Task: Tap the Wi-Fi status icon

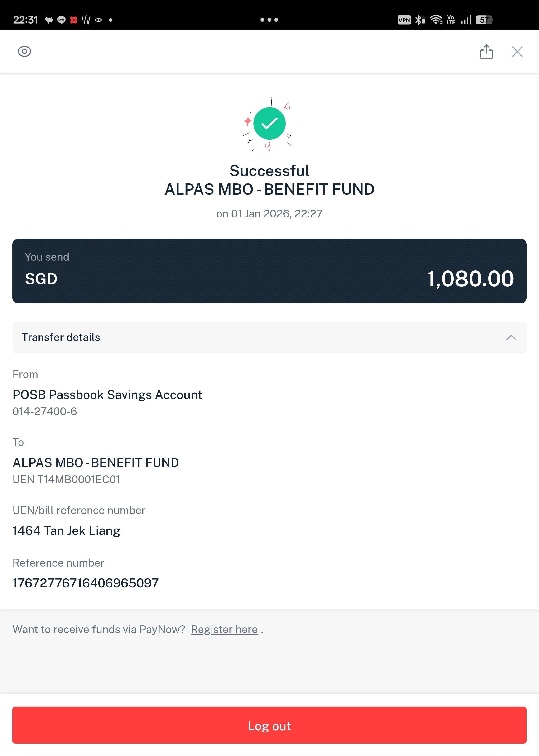Action: (x=436, y=20)
